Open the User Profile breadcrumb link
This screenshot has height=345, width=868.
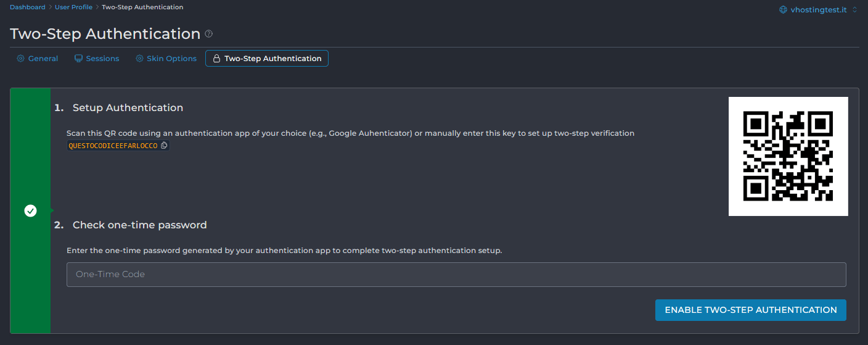pyautogui.click(x=73, y=7)
